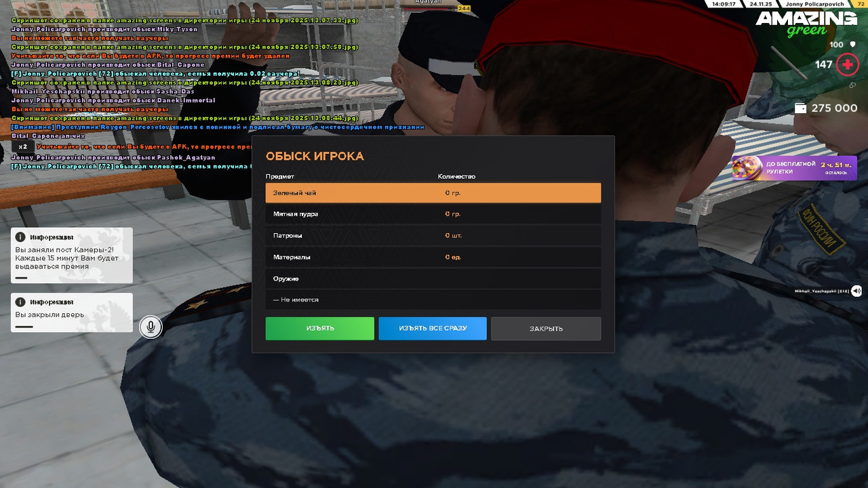Select the Зеленый чай item row
The width and height of the screenshot is (868, 488).
click(x=433, y=192)
